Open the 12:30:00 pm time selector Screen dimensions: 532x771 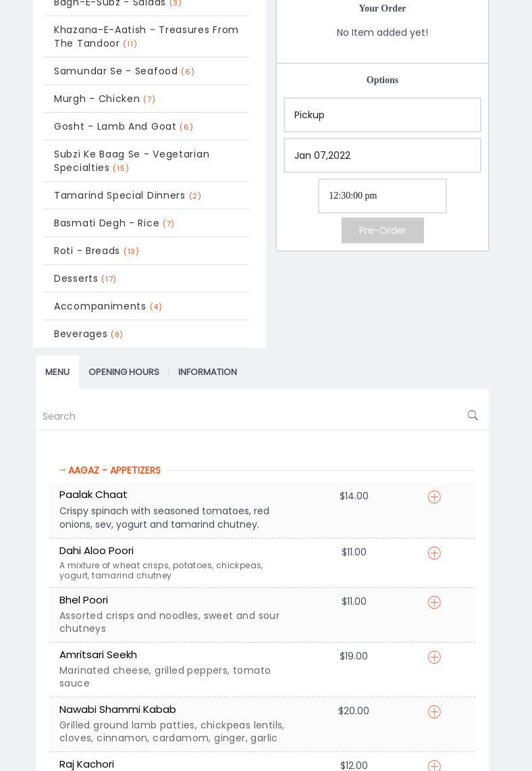pyautogui.click(x=382, y=196)
